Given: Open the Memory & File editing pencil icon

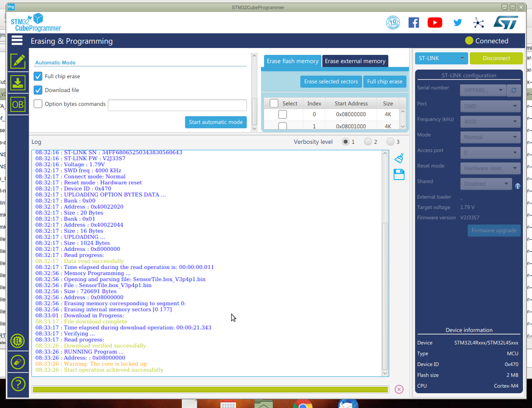Looking at the screenshot, I should click(18, 61).
